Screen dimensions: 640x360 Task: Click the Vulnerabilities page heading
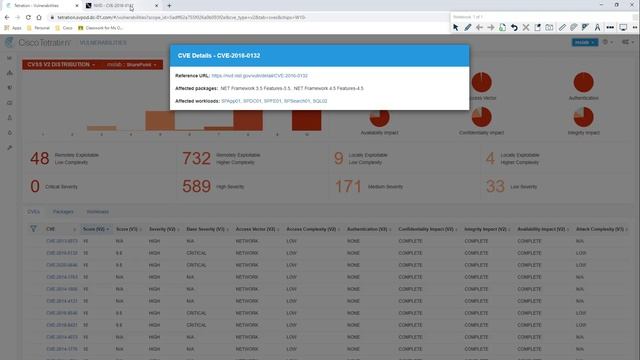(103, 43)
